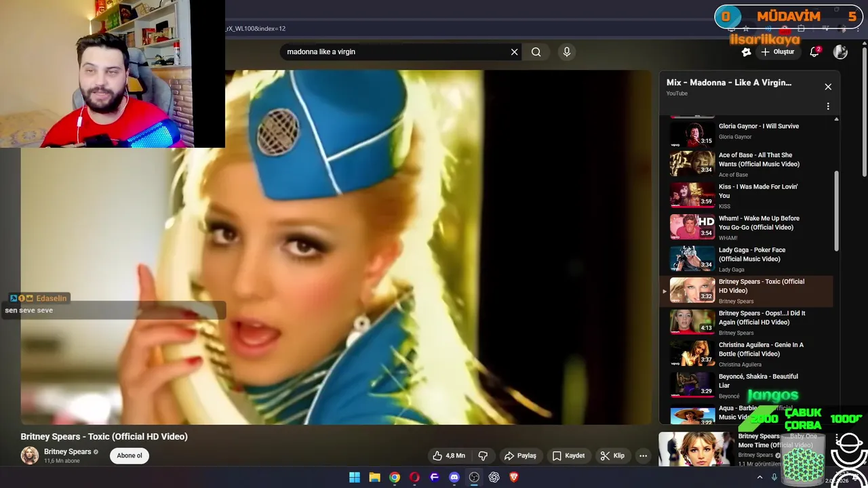Like the video showing 4,8 Mn
The image size is (868, 488).
click(x=449, y=455)
